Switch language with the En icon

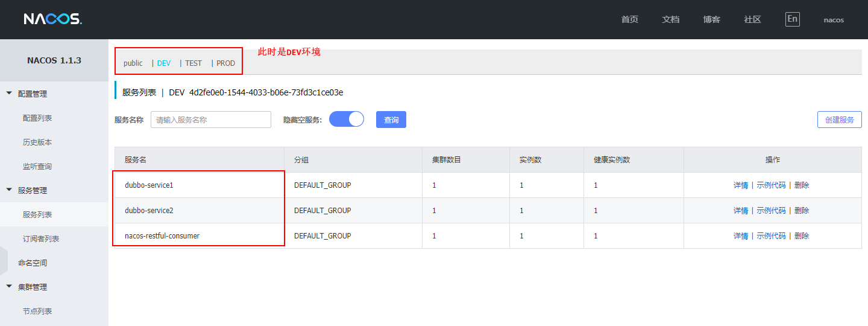[x=793, y=19]
